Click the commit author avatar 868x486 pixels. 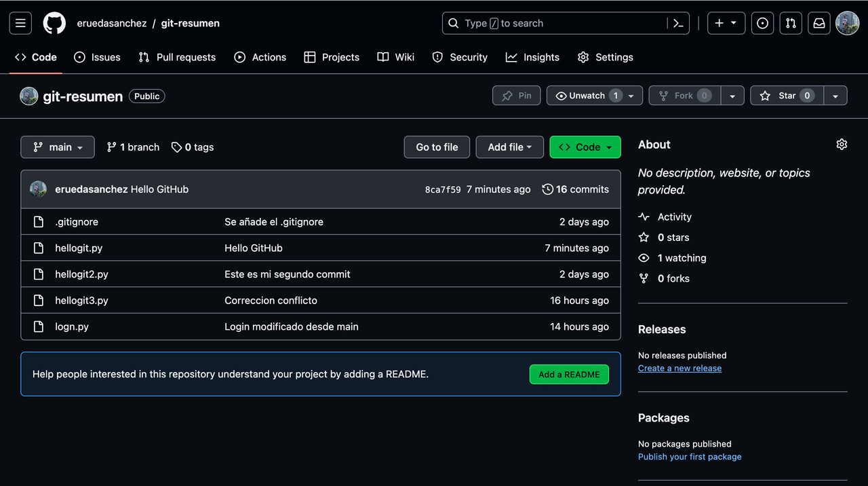pos(38,189)
